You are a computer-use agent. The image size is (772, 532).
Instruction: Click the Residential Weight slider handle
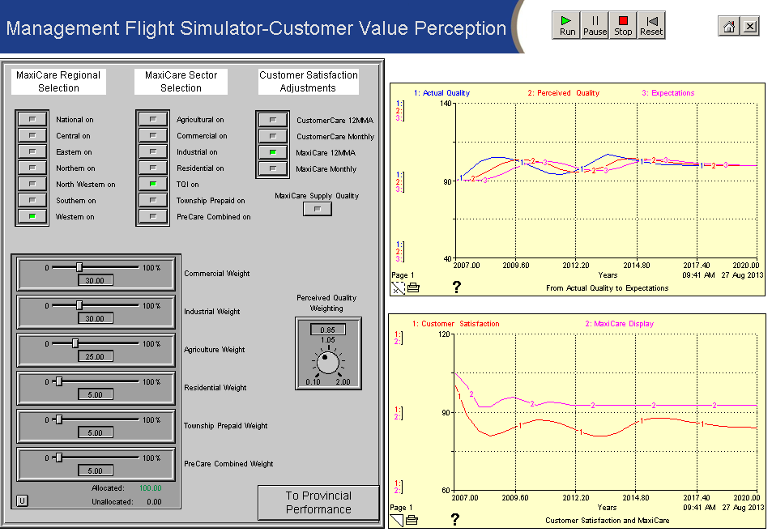pyautogui.click(x=58, y=381)
